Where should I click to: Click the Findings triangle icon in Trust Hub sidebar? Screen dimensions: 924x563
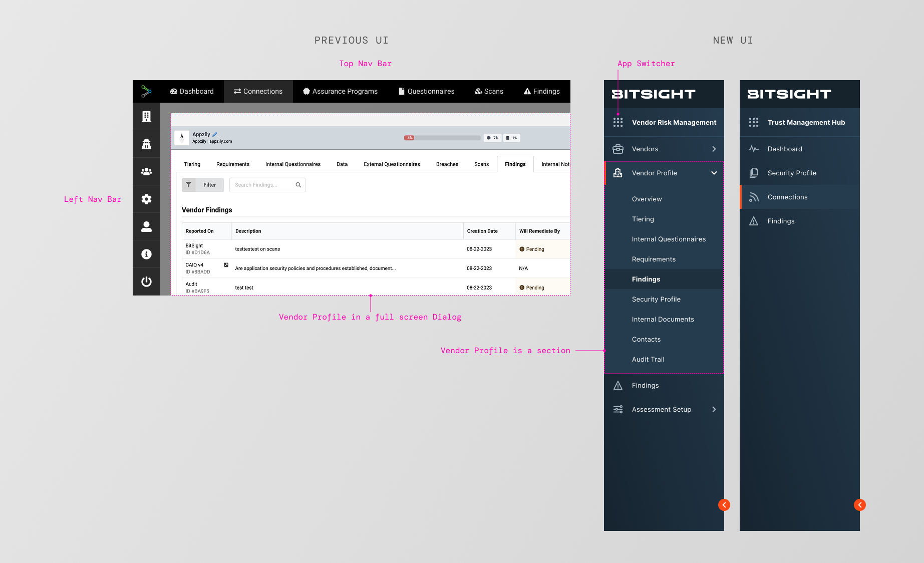[754, 221]
